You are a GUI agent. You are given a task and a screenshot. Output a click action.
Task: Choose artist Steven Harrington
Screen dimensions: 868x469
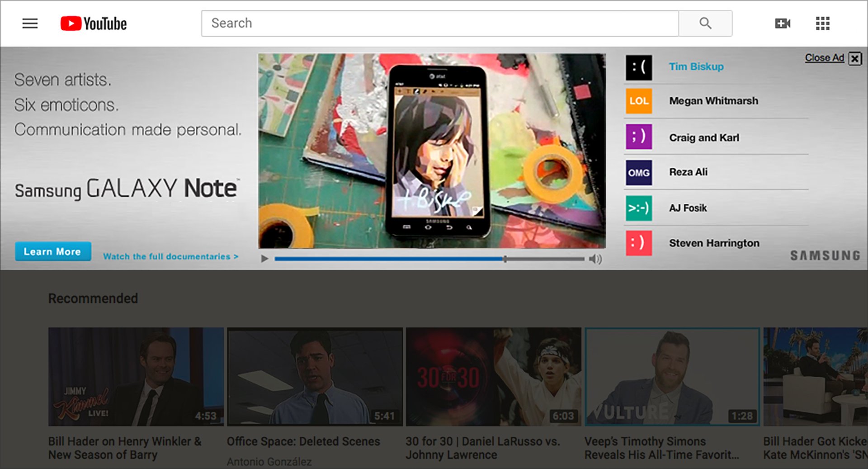point(714,243)
